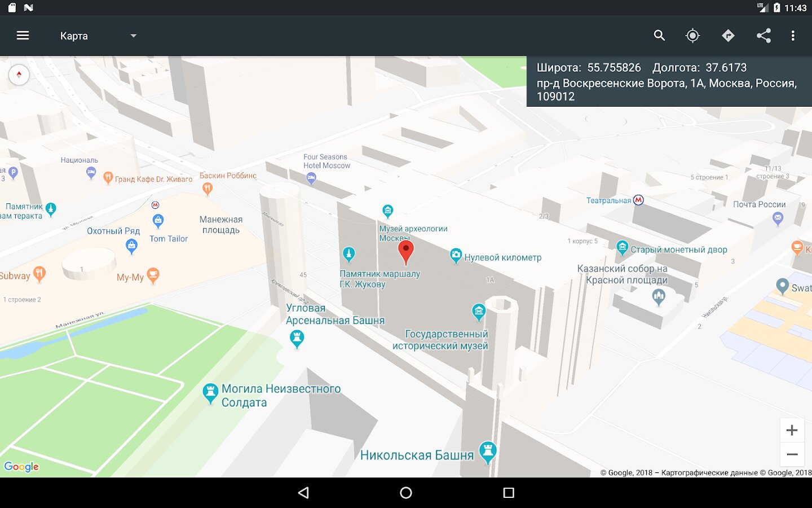812x508 pixels.
Task: Open the Google logo link
Action: [x=21, y=466]
